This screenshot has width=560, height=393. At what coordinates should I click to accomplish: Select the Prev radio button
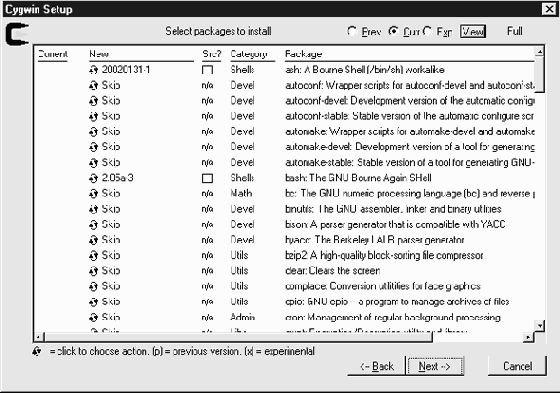(352, 31)
